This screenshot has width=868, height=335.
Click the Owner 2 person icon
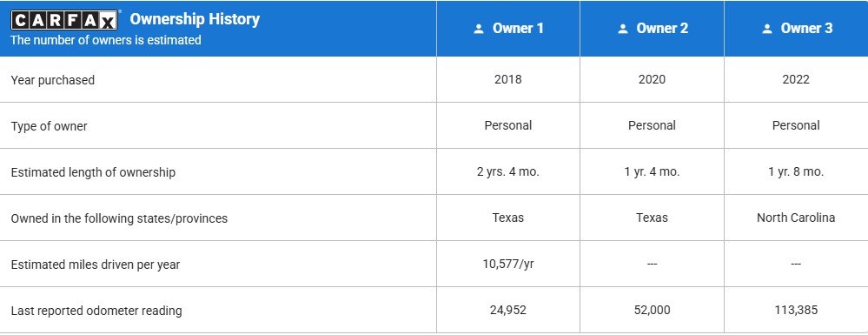point(623,29)
